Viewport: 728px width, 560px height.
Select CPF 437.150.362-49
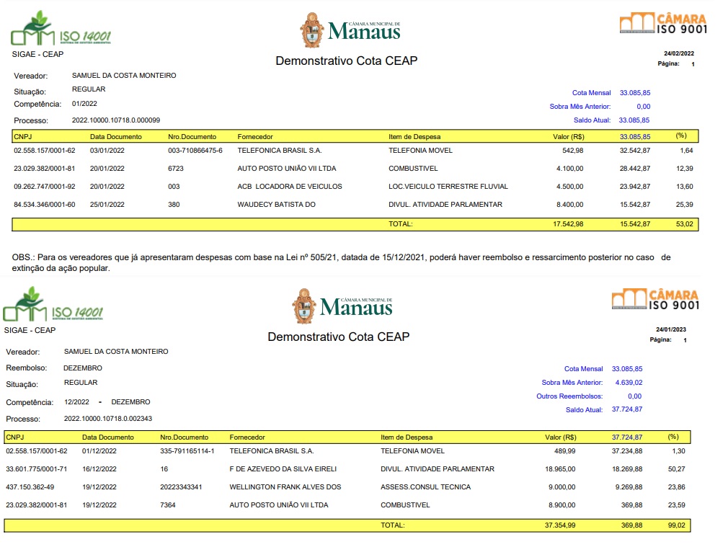(x=30, y=487)
